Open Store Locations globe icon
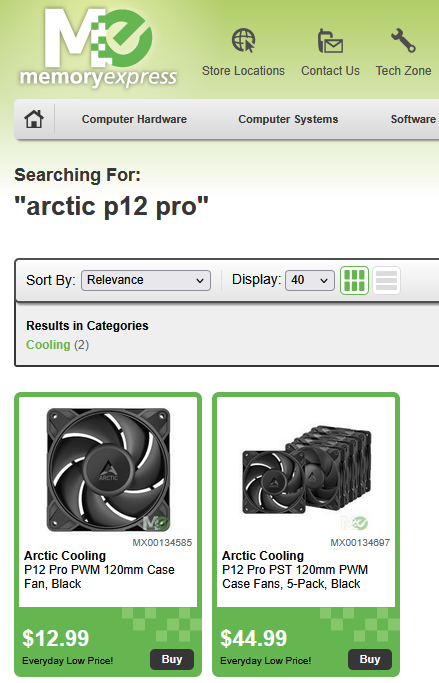 pyautogui.click(x=243, y=40)
